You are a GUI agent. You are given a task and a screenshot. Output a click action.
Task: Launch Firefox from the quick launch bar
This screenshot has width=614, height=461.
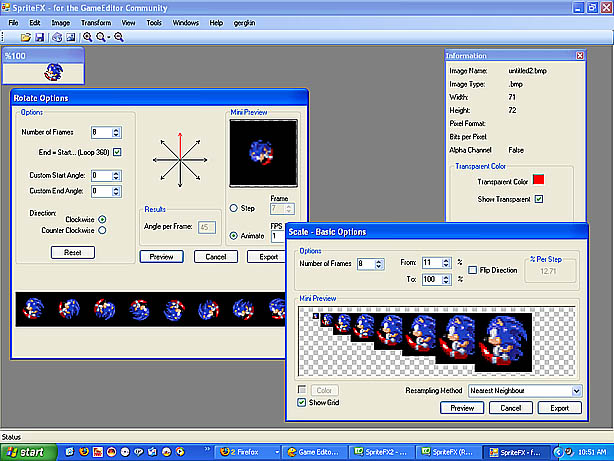pyautogui.click(x=84, y=452)
